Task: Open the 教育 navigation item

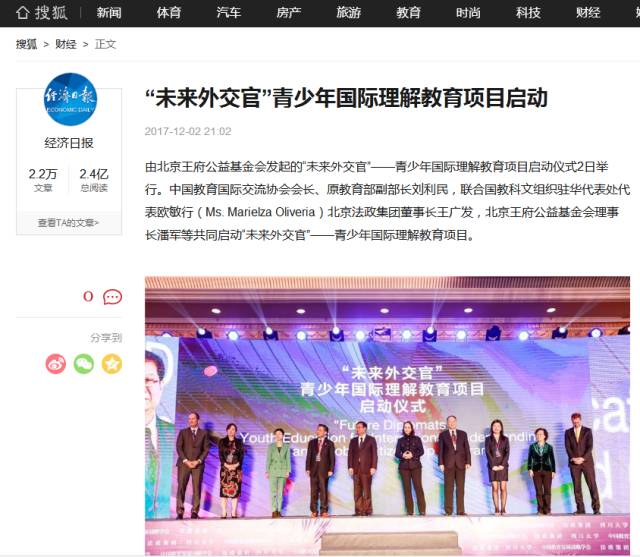Action: click(408, 13)
